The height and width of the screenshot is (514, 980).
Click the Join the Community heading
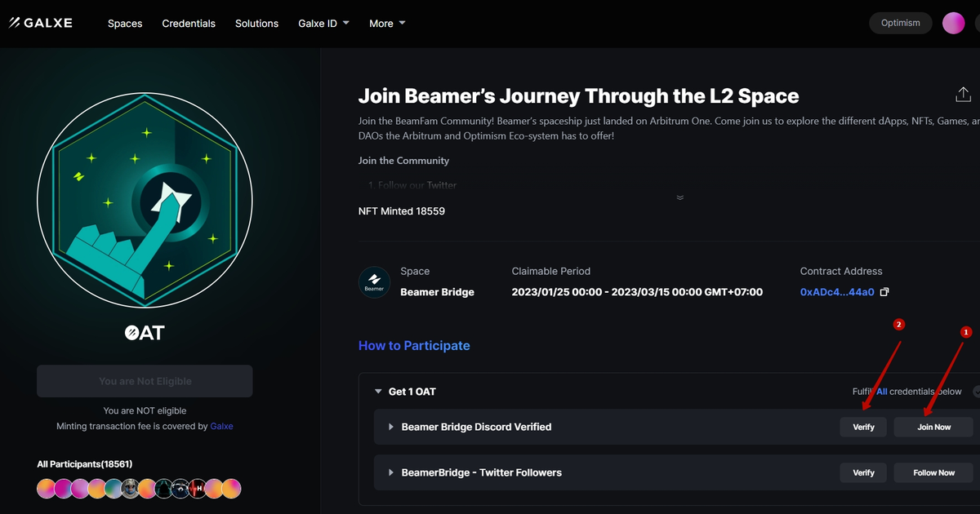(x=403, y=161)
